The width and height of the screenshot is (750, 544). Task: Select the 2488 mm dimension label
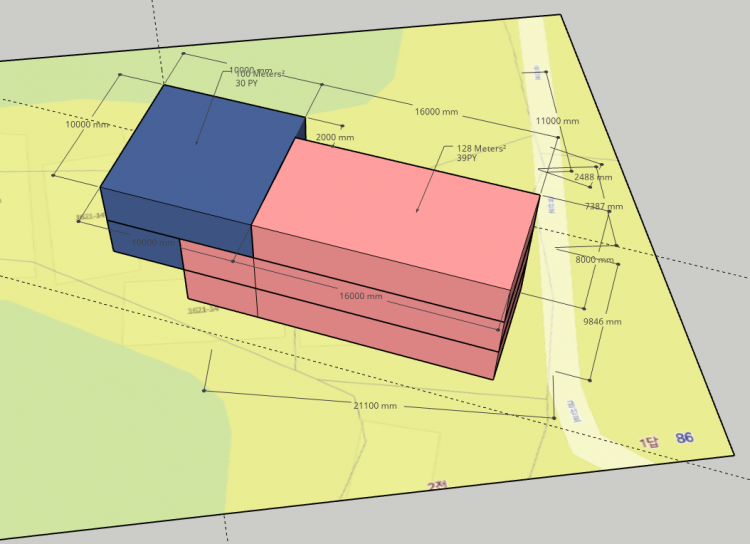[x=593, y=177]
